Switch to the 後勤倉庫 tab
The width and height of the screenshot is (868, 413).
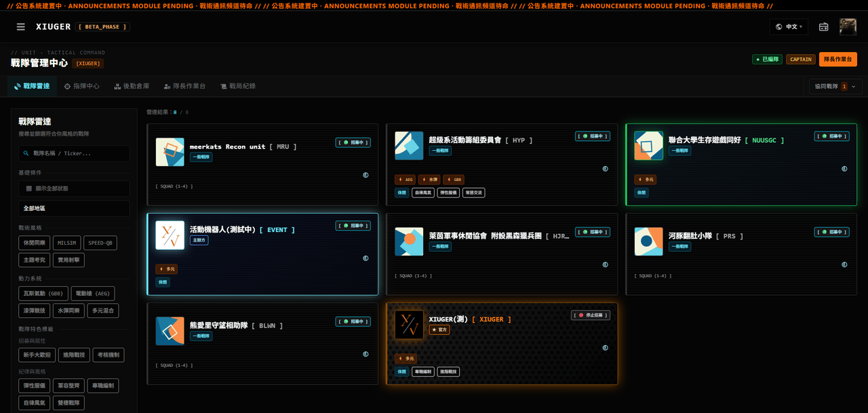(x=132, y=86)
